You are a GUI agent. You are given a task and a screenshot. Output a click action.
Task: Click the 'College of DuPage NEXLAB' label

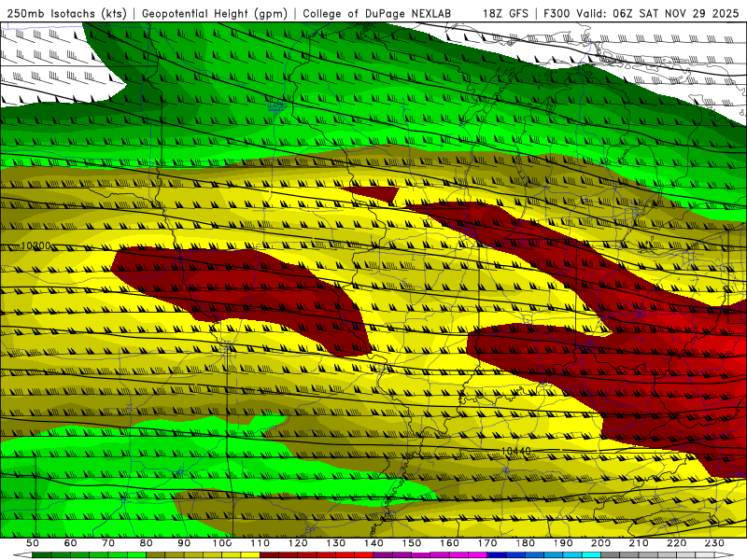[x=376, y=13]
